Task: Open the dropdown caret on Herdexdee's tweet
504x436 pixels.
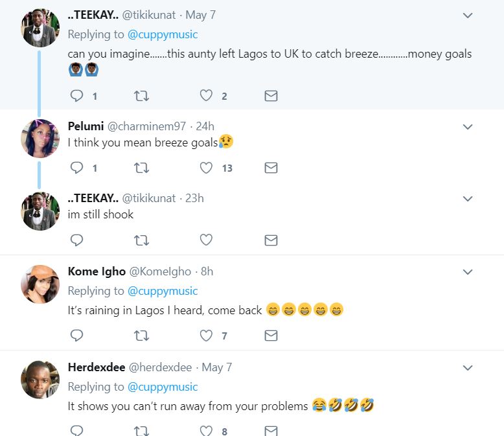Action: 468,368
